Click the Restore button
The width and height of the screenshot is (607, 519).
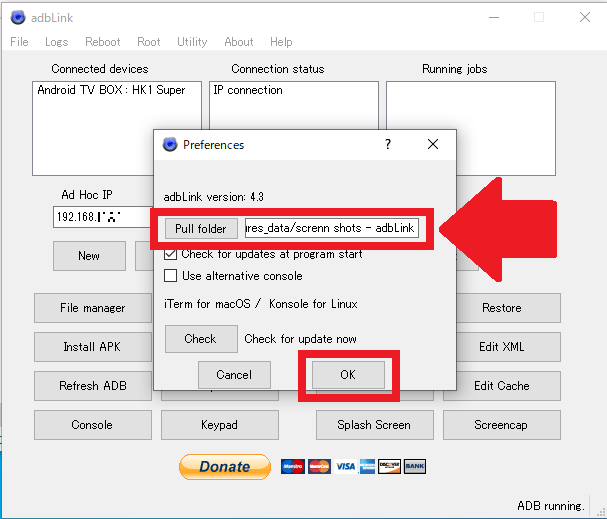[508, 308]
